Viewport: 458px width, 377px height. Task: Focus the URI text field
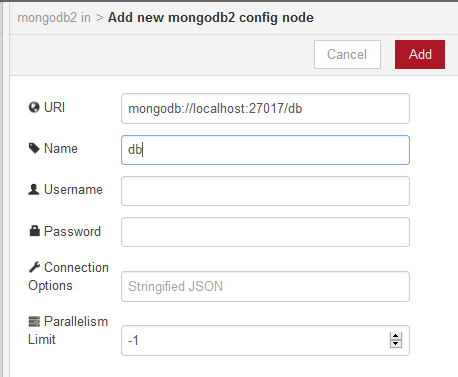265,109
